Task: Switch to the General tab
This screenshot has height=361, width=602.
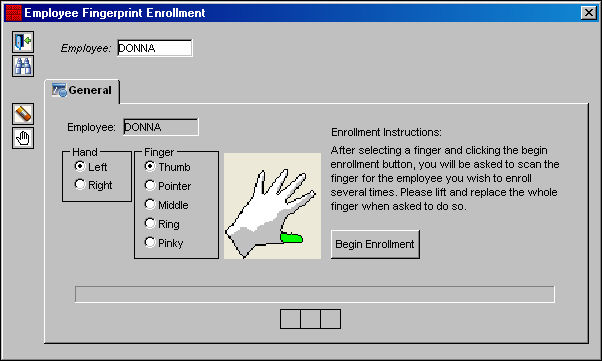Action: tap(82, 91)
